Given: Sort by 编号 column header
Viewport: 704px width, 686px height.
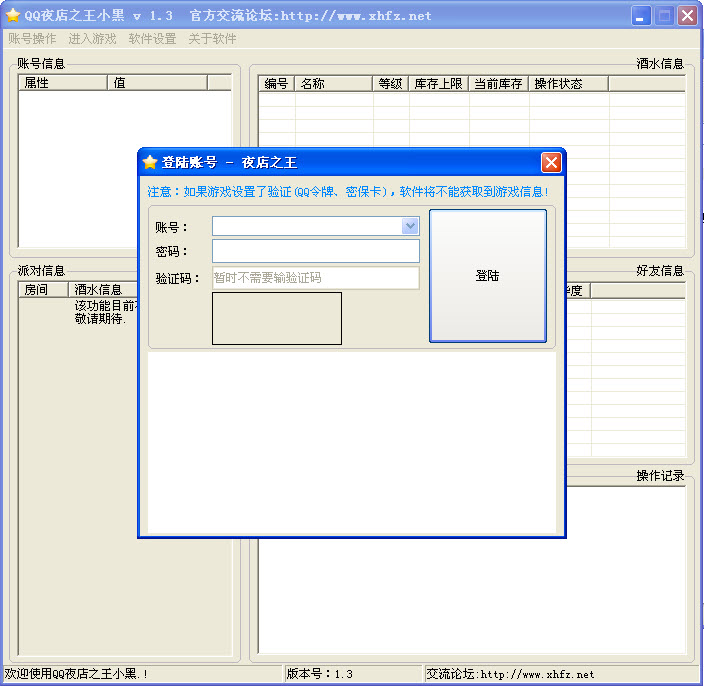Looking at the screenshot, I should pos(276,84).
